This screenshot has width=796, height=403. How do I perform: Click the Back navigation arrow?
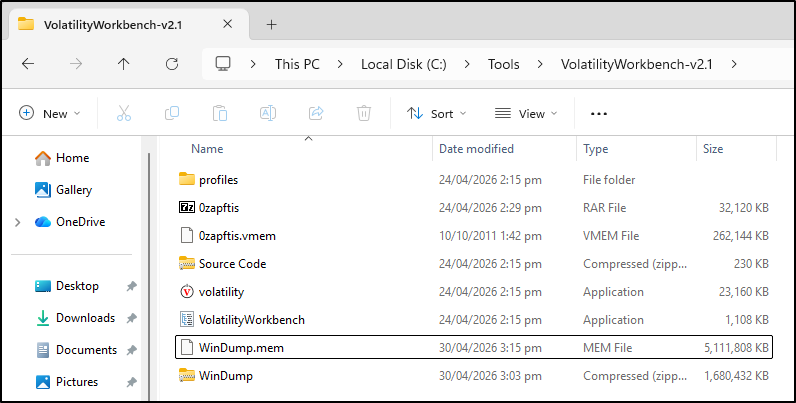click(28, 64)
